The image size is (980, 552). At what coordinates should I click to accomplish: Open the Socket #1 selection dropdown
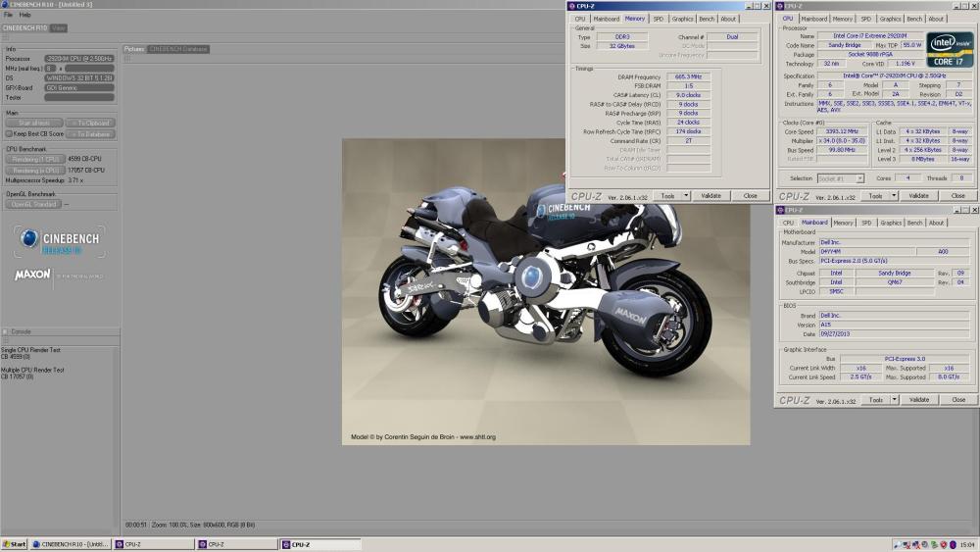841,178
